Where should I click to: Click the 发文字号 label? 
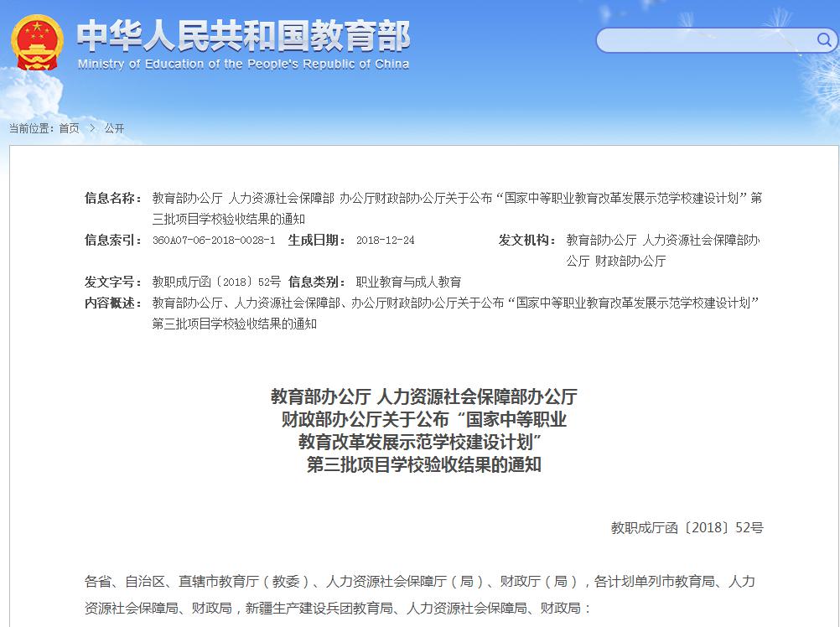click(112, 282)
